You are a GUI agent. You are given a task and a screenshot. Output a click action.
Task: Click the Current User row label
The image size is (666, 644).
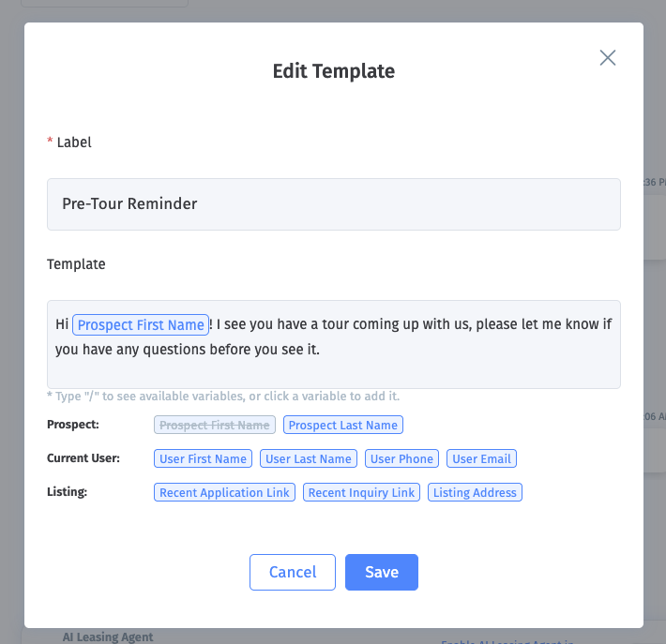click(83, 459)
